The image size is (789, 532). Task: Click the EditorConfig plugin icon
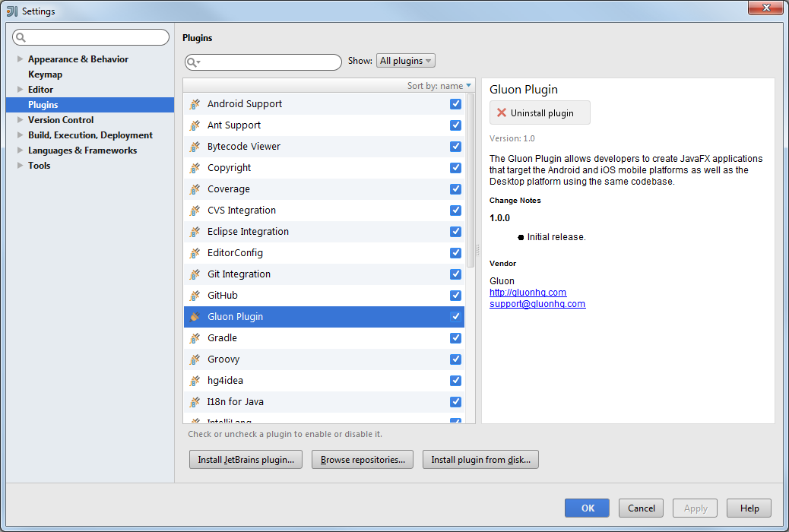point(195,253)
